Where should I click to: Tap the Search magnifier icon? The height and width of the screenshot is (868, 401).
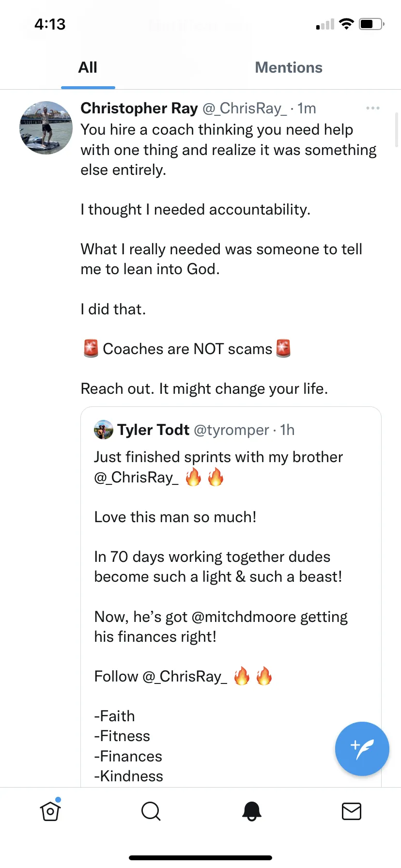pos(151,811)
